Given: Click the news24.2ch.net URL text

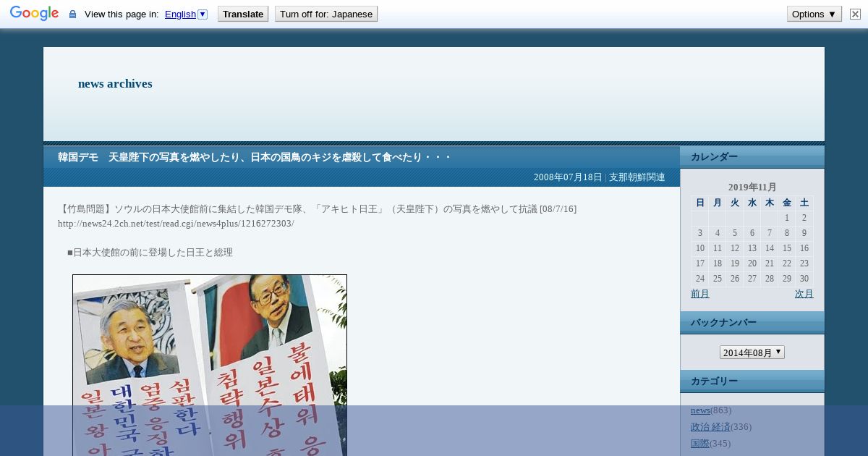Looking at the screenshot, I should 176,224.
